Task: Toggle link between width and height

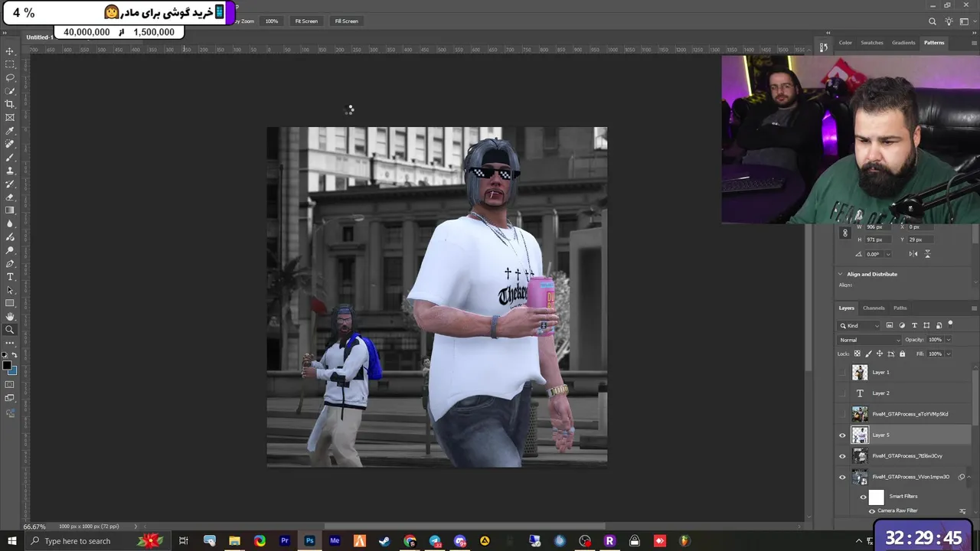Action: tap(845, 233)
